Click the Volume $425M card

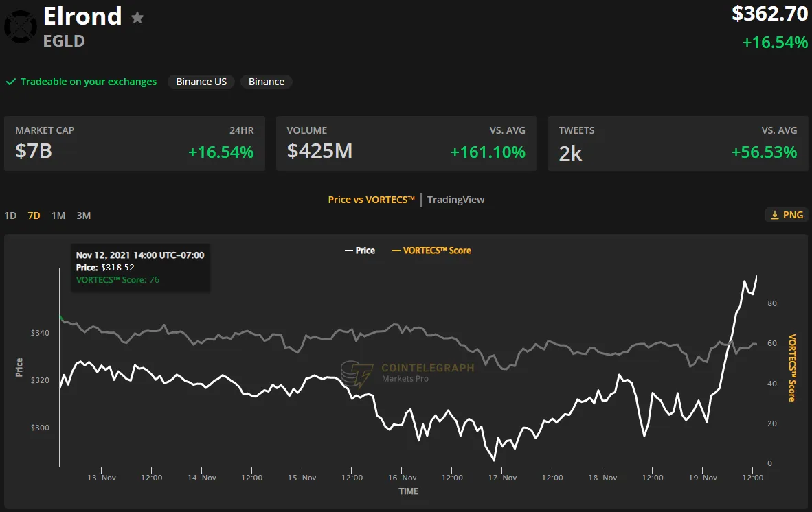(x=406, y=143)
